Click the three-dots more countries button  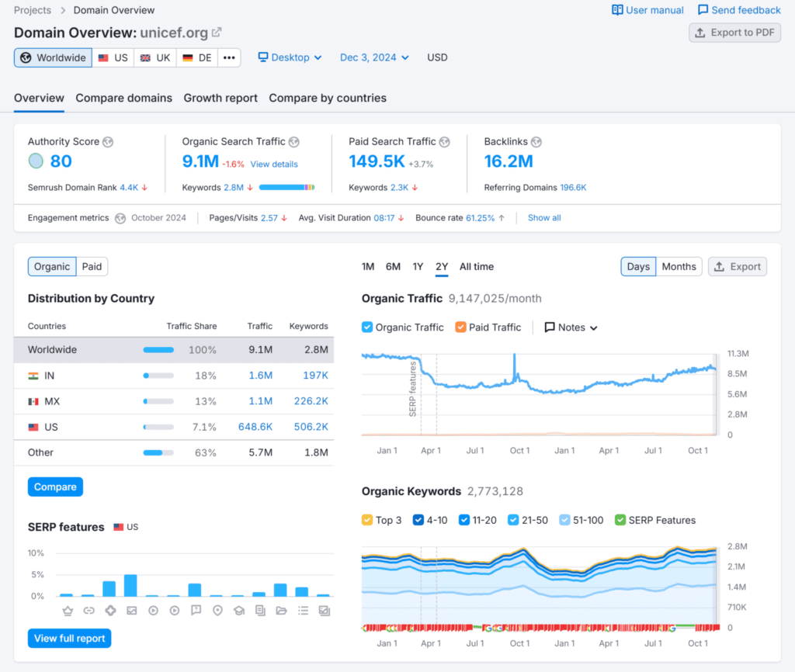pos(229,57)
